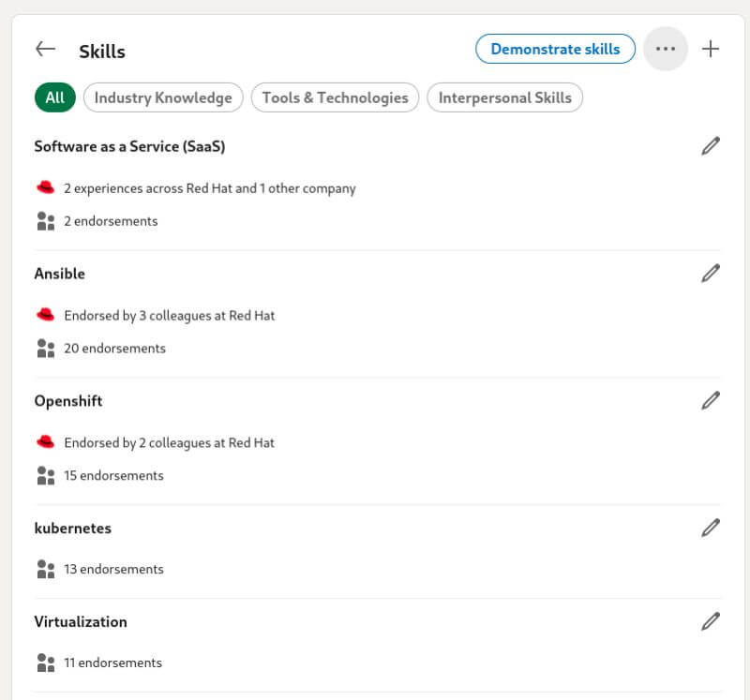The image size is (750, 700).
Task: Filter by Interpersonal Skills
Action: pyautogui.click(x=504, y=97)
